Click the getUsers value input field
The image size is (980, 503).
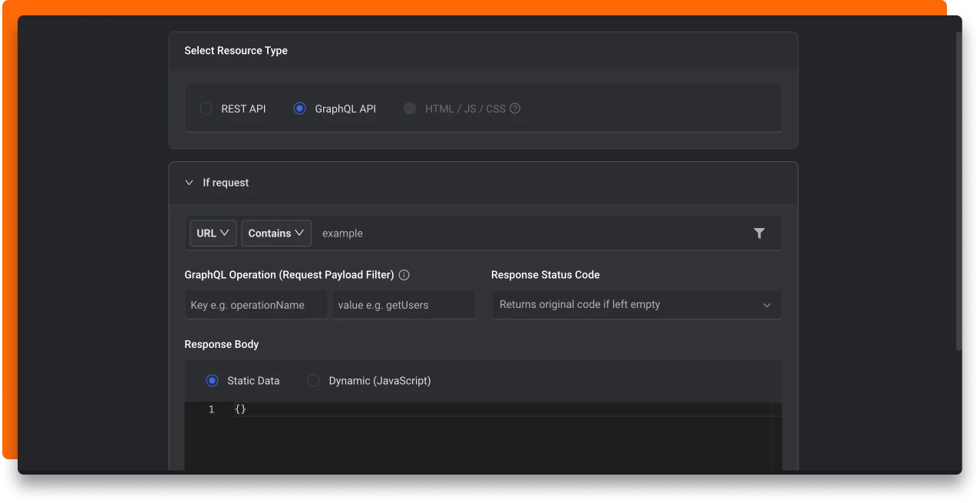[404, 305]
